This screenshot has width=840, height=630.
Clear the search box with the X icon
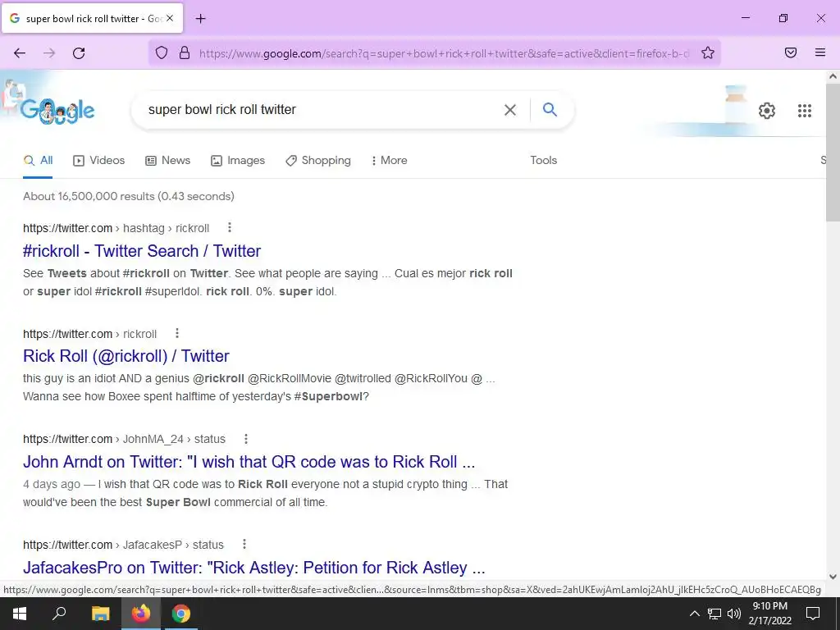(x=510, y=110)
